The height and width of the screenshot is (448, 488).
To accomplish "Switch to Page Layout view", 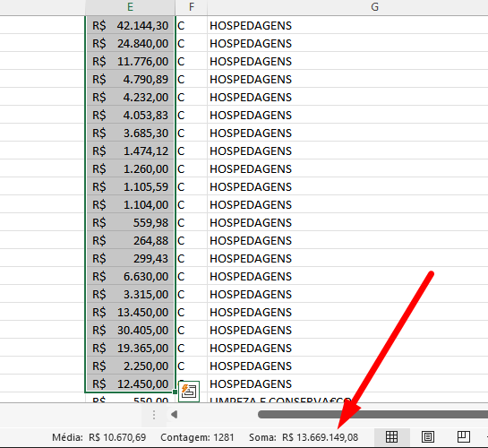I will coord(428,436).
